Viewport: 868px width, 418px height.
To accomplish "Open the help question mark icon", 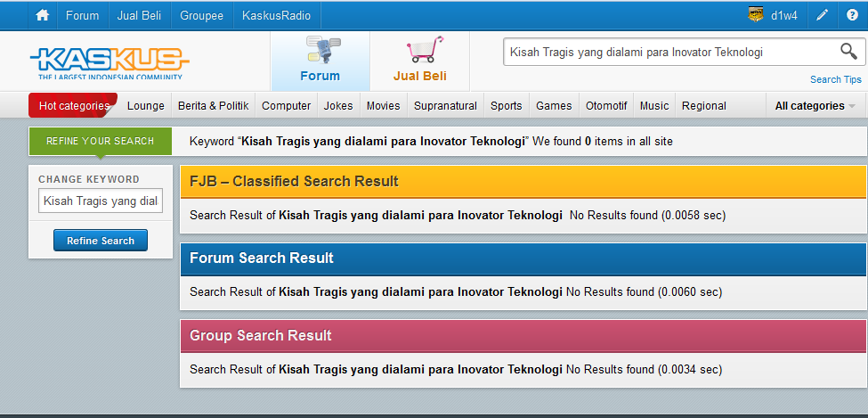I will tap(852, 15).
